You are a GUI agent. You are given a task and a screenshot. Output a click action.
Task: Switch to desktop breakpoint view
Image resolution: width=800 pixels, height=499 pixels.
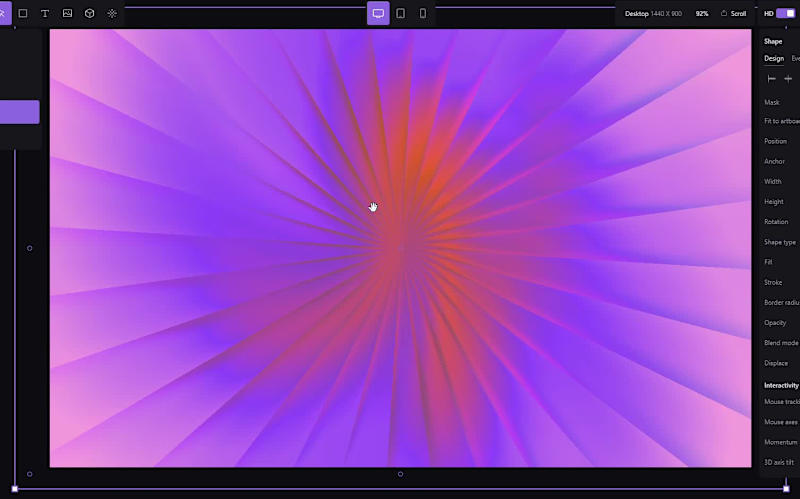click(x=378, y=13)
